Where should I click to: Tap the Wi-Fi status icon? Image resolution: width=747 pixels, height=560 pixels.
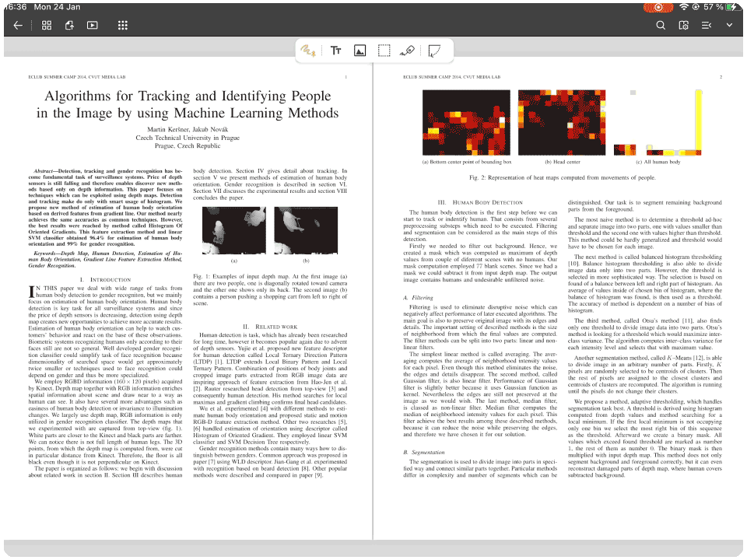pos(684,7)
